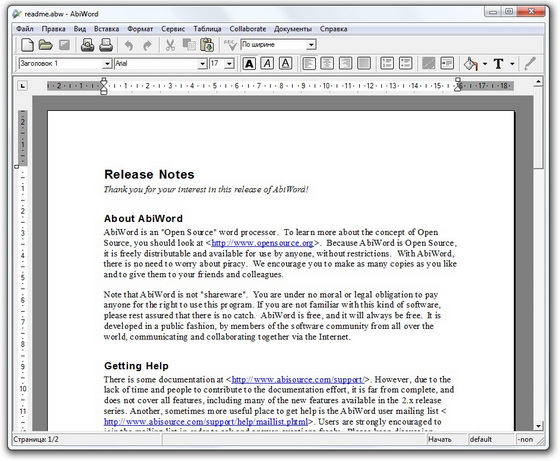Cut selection with scissors icon
560x461 pixels.
170,45
